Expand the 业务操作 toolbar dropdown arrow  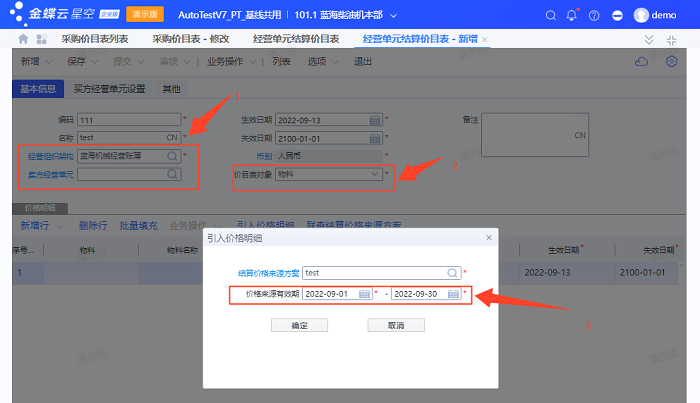tap(252, 62)
